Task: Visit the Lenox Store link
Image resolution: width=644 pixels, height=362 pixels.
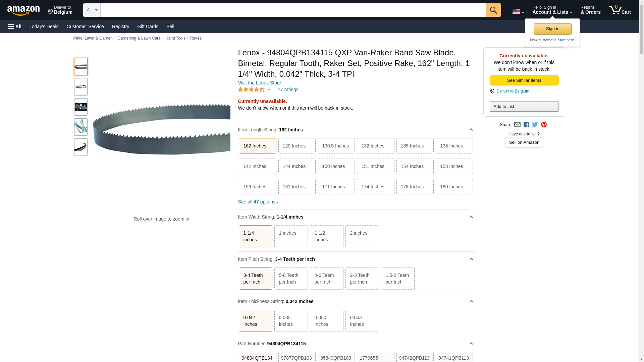Action: click(x=259, y=83)
